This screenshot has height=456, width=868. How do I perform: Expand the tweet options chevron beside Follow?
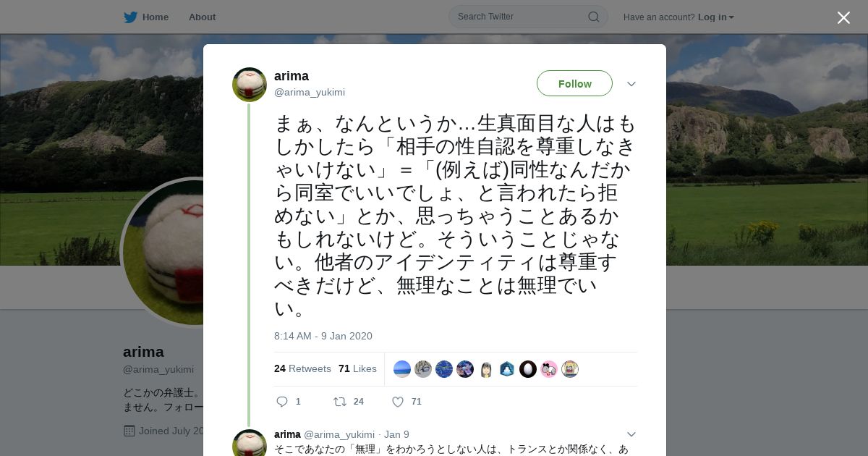click(631, 84)
